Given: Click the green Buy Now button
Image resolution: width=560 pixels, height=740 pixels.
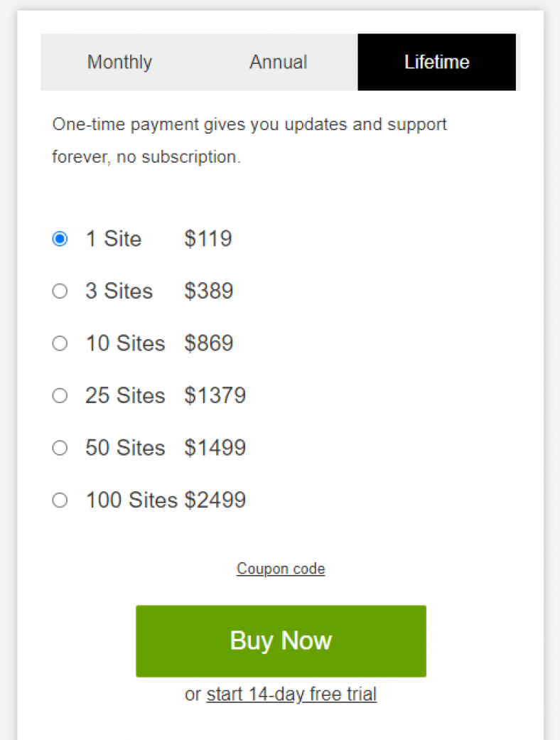Looking at the screenshot, I should [x=281, y=641].
